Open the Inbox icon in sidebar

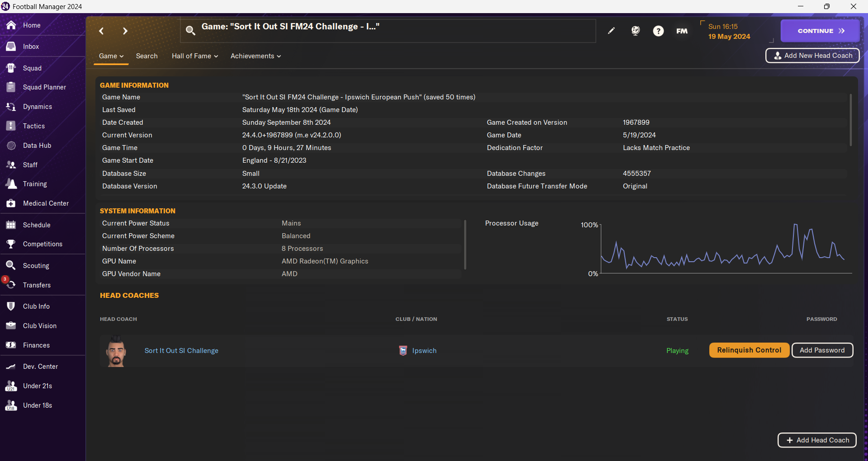tap(11, 47)
